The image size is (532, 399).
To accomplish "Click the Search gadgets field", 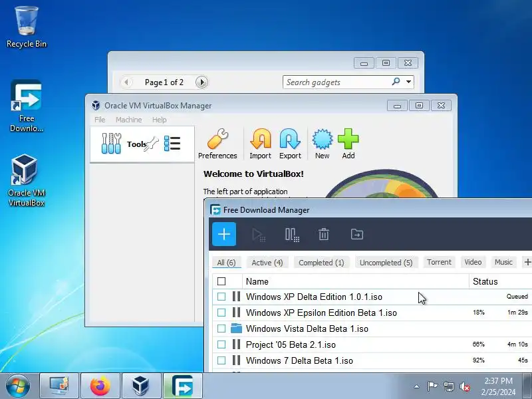I will 348,82.
